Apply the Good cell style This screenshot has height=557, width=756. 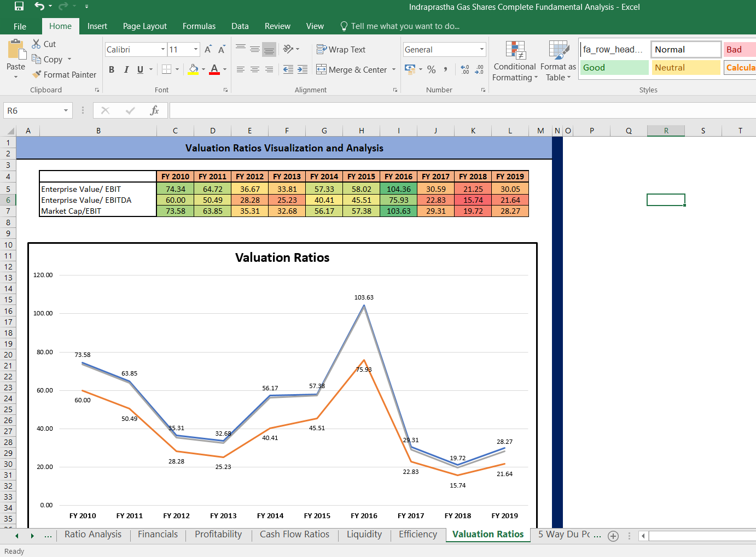click(x=614, y=68)
